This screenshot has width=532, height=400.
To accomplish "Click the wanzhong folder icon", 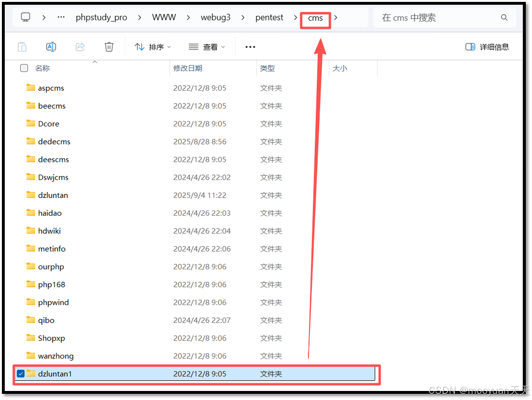I will click(x=31, y=355).
